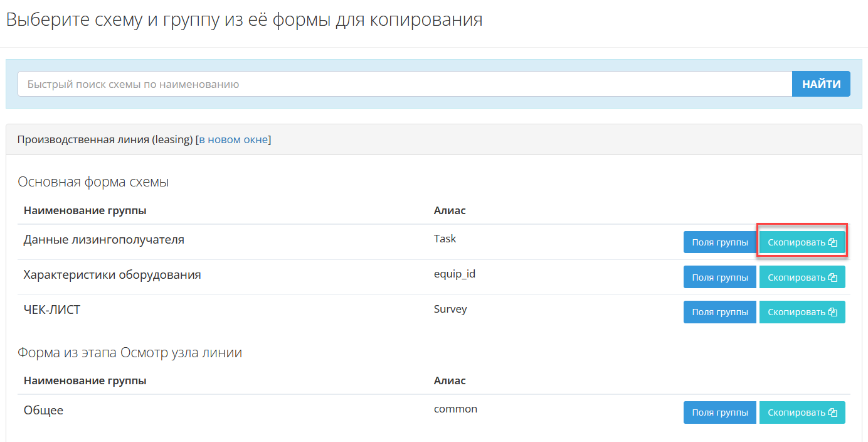Image resolution: width=868 pixels, height=442 pixels.
Task: Show Поля группы for ЧЕК-ЛИСТ
Action: (x=719, y=312)
